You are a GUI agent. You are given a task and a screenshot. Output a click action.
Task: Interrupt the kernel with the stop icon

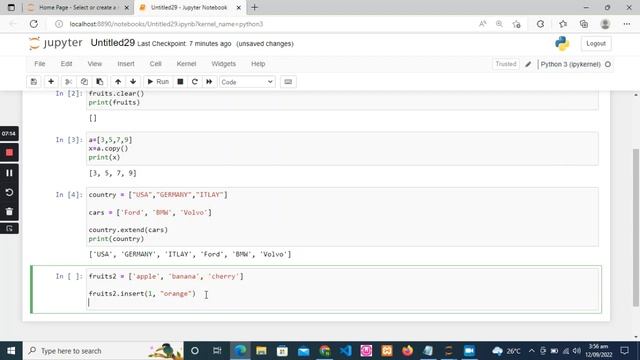coord(180,82)
